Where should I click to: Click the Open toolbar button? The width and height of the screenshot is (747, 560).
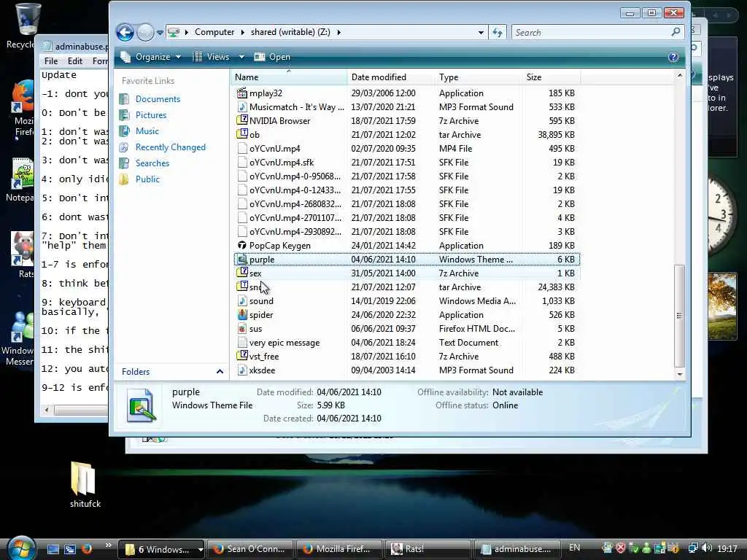pos(273,57)
